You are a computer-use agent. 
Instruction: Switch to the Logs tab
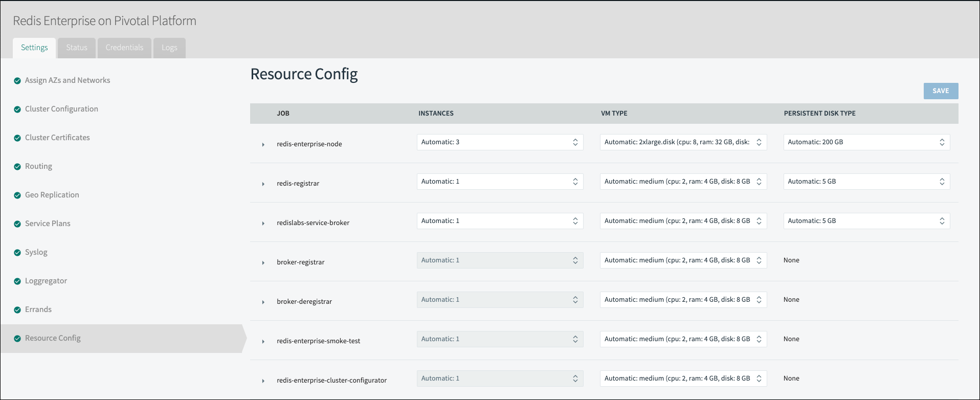point(169,48)
